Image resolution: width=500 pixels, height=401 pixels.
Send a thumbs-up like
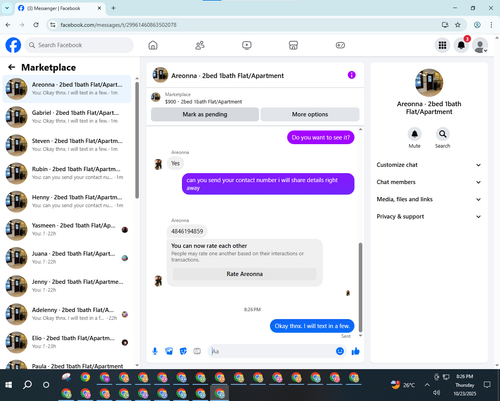pos(356,351)
